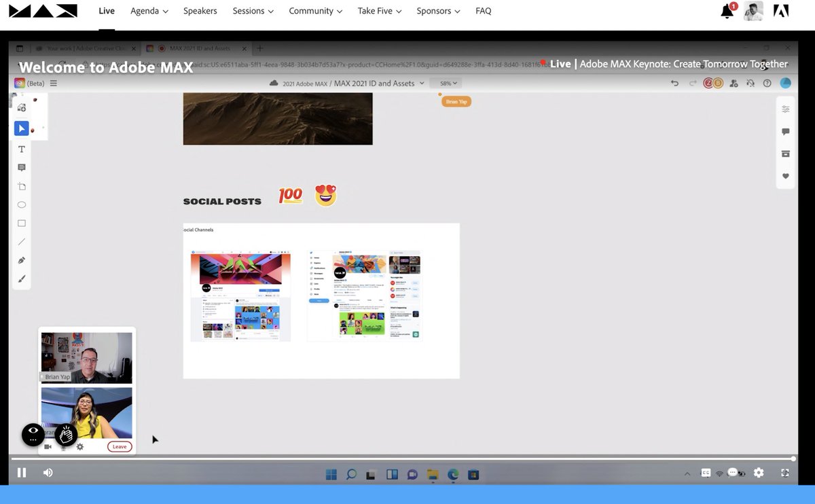Open Microsoft Edge in the taskbar
The width and height of the screenshot is (815, 504).
(453, 474)
